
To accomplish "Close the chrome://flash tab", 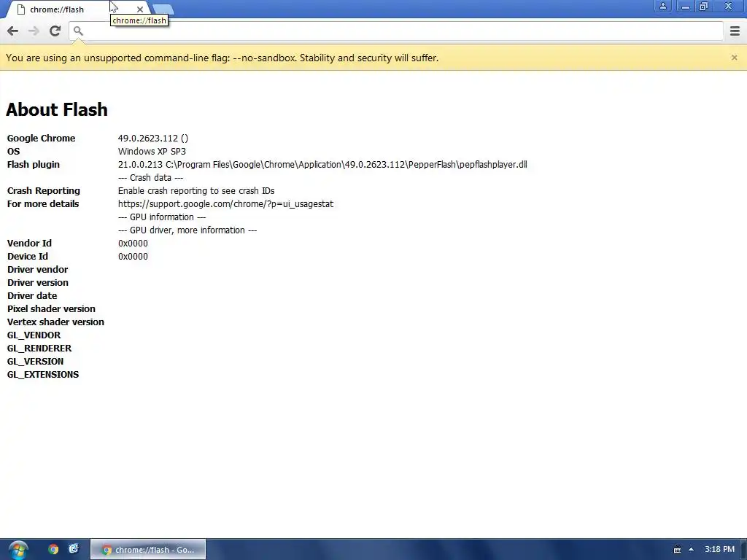I will coord(139,9).
